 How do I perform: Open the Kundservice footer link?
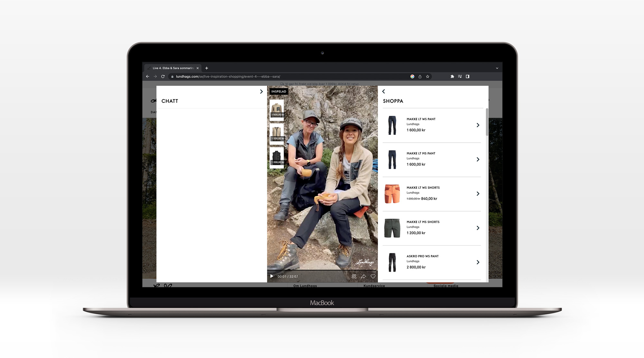click(374, 286)
